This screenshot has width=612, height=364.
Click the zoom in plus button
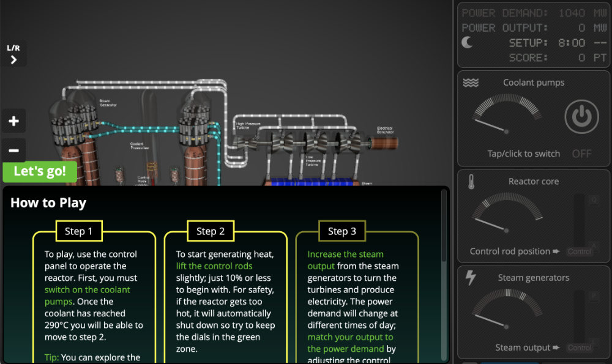(x=14, y=121)
